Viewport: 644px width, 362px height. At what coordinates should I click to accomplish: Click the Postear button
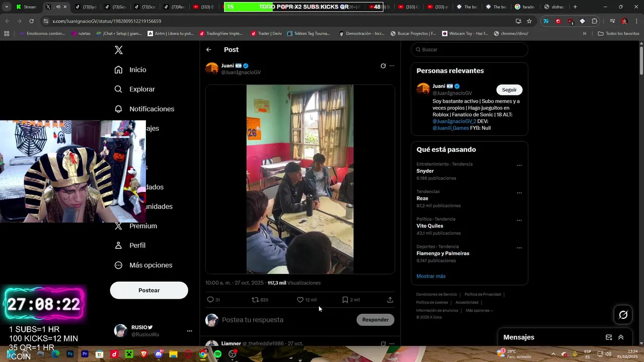click(x=149, y=290)
